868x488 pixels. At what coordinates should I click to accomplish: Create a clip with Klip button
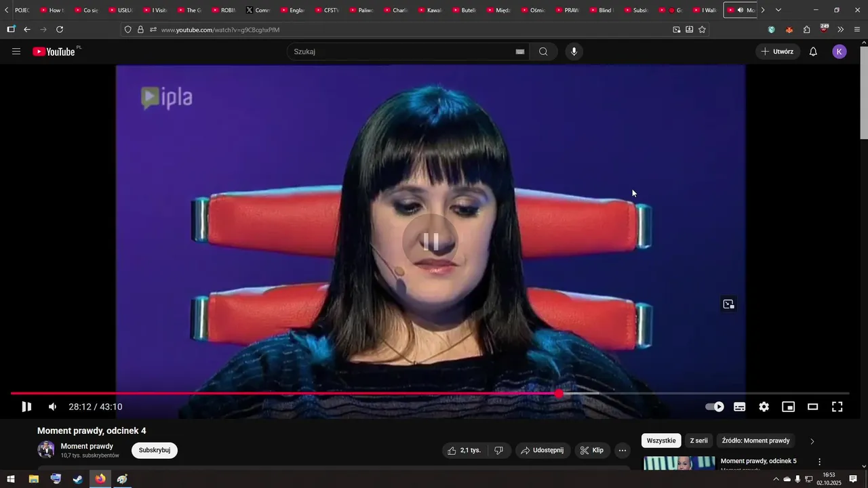(x=592, y=450)
